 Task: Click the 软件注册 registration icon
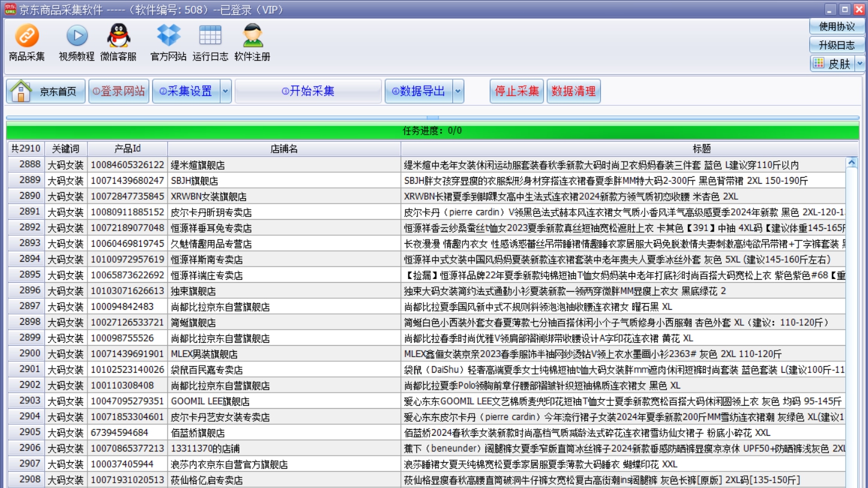252,36
